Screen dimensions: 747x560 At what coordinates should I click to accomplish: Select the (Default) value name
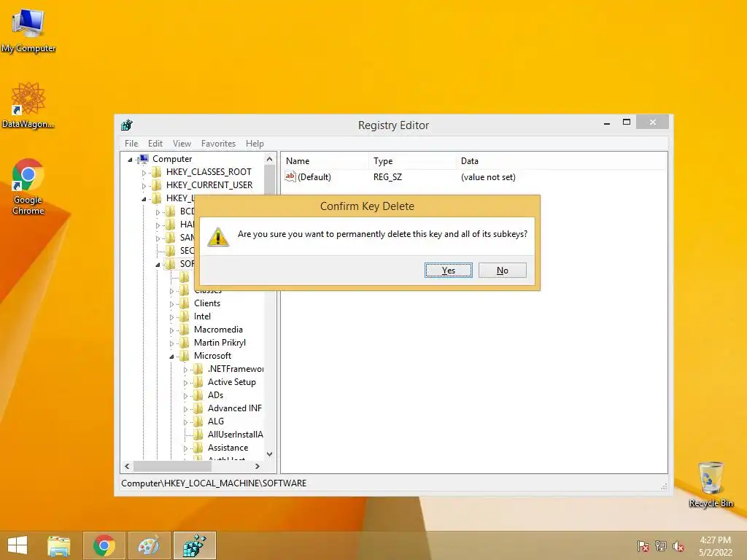click(x=314, y=177)
